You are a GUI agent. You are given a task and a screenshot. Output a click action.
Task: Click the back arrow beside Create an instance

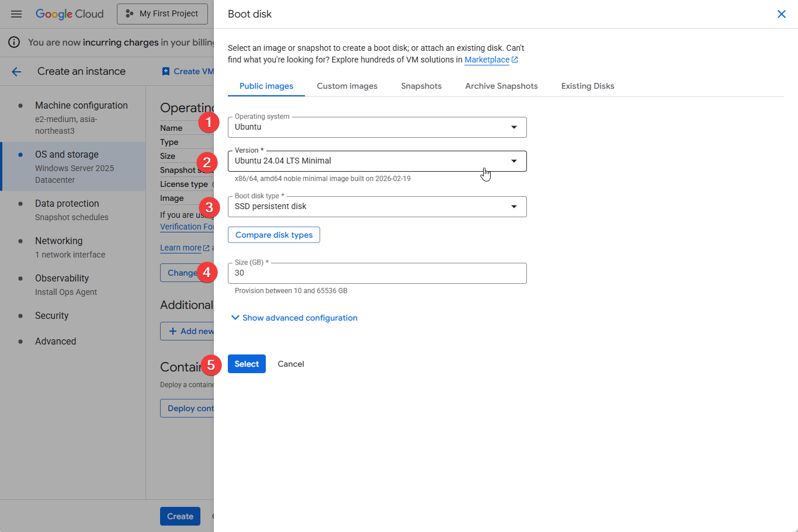16,71
